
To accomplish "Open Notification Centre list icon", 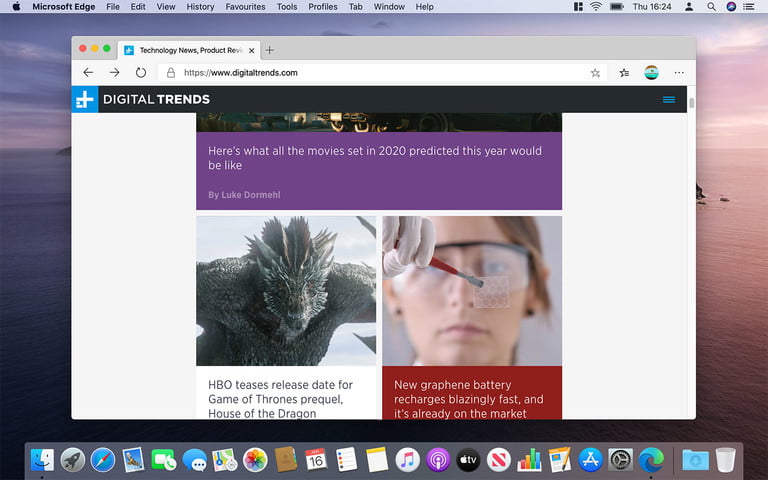I will tap(749, 6).
